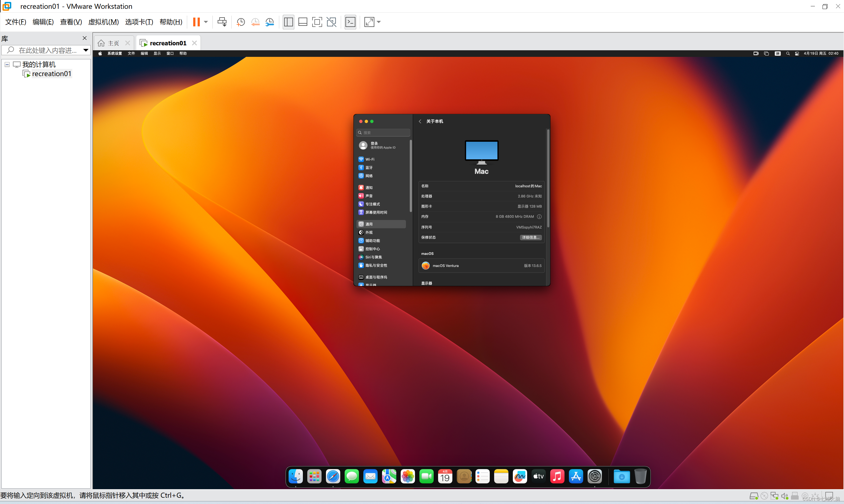Open the 选项卡(T) menu
This screenshot has width=844, height=504.
coord(139,22)
